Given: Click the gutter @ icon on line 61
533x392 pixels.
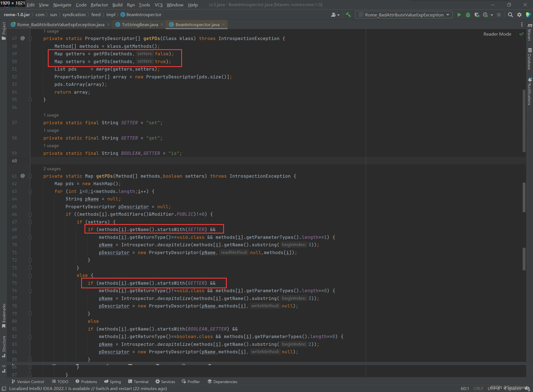Looking at the screenshot, I should [x=23, y=176].
